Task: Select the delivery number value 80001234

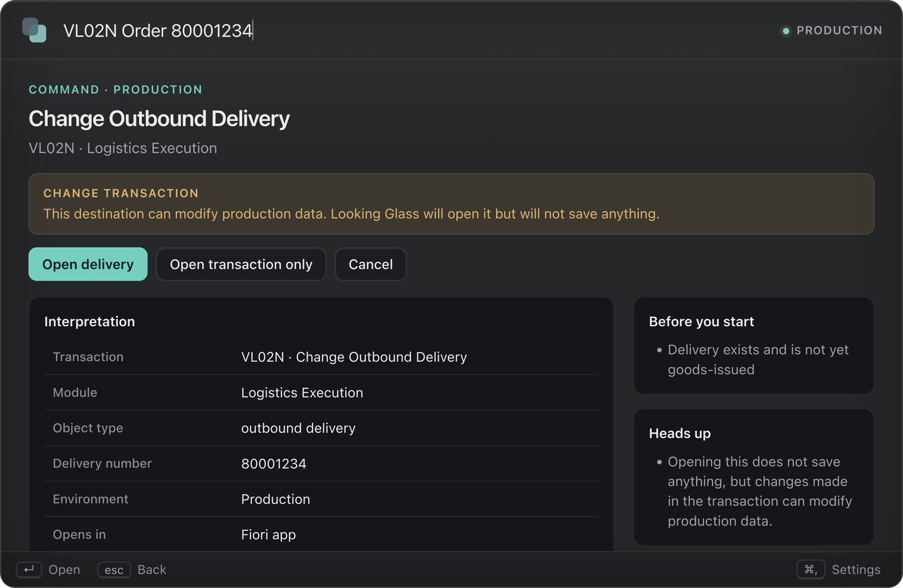Action: pos(274,464)
